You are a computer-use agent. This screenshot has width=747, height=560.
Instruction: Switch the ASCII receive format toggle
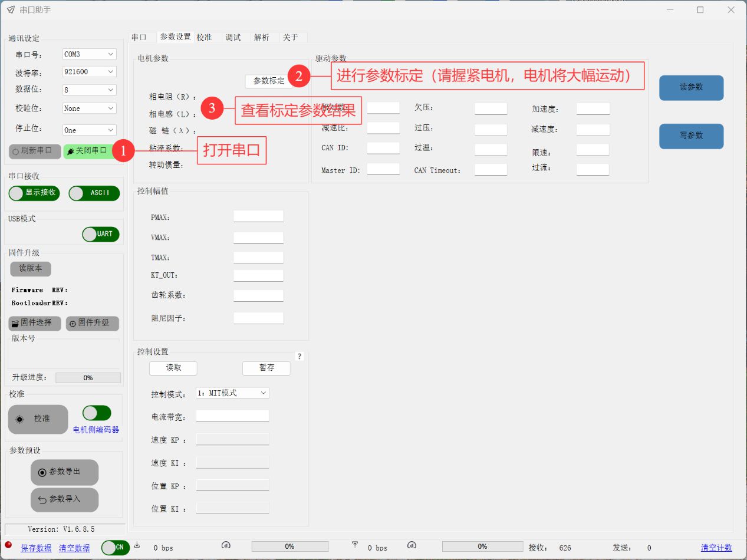94,193
